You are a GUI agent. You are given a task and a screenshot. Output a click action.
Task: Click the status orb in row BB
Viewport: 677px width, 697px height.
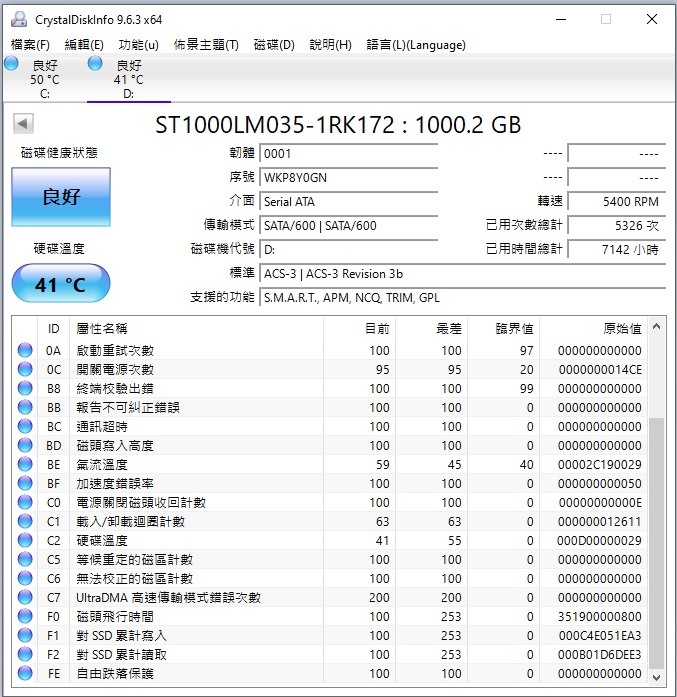(x=25, y=407)
